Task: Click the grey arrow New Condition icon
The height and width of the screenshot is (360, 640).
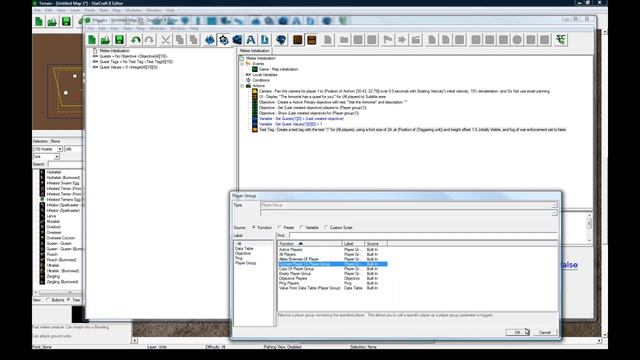Action: [x=402, y=40]
